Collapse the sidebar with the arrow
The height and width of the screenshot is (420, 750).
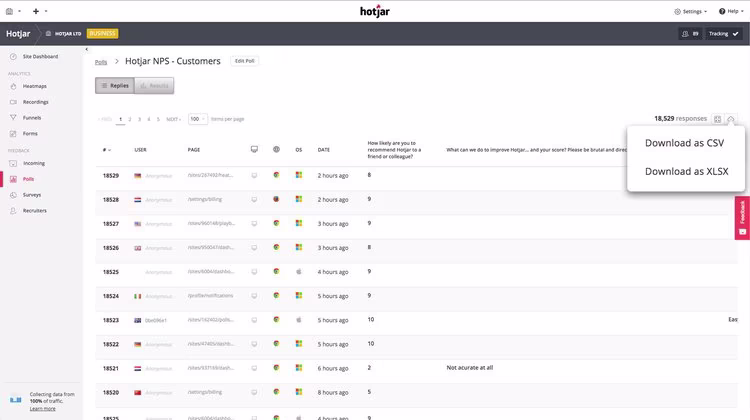point(87,49)
